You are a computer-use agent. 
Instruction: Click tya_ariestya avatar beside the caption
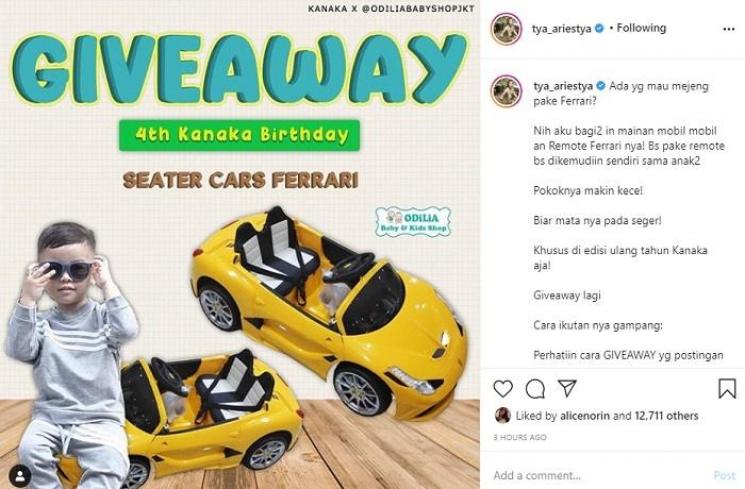pos(506,90)
